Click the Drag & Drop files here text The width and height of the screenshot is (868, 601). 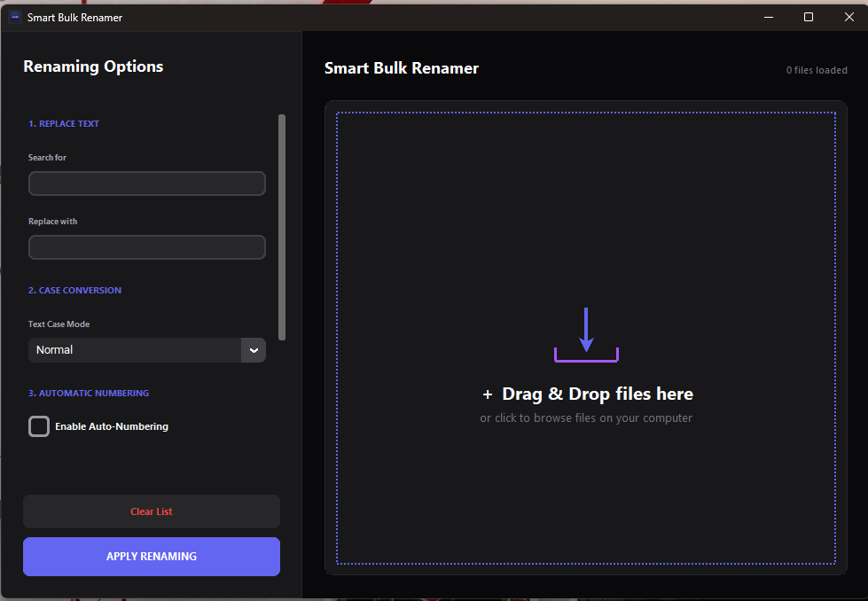coord(598,394)
